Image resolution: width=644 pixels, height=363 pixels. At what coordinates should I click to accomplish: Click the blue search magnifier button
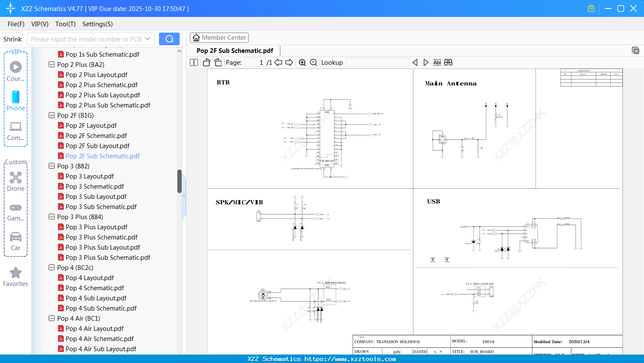pos(169,38)
